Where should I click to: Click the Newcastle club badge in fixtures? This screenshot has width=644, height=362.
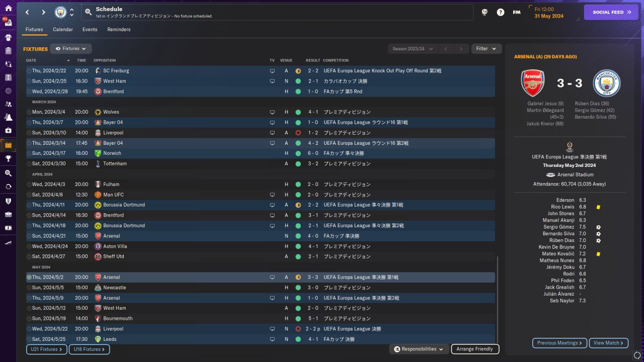(98, 288)
